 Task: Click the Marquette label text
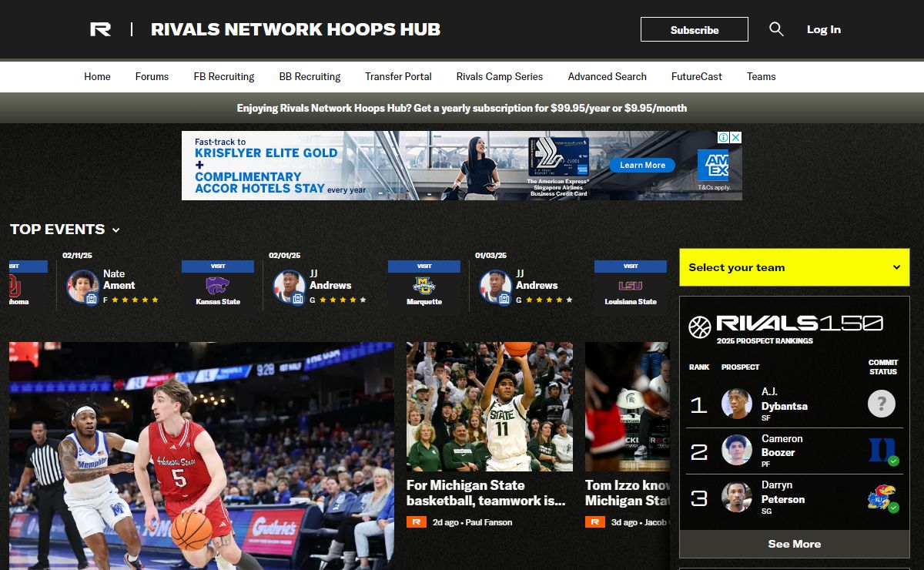coord(424,302)
